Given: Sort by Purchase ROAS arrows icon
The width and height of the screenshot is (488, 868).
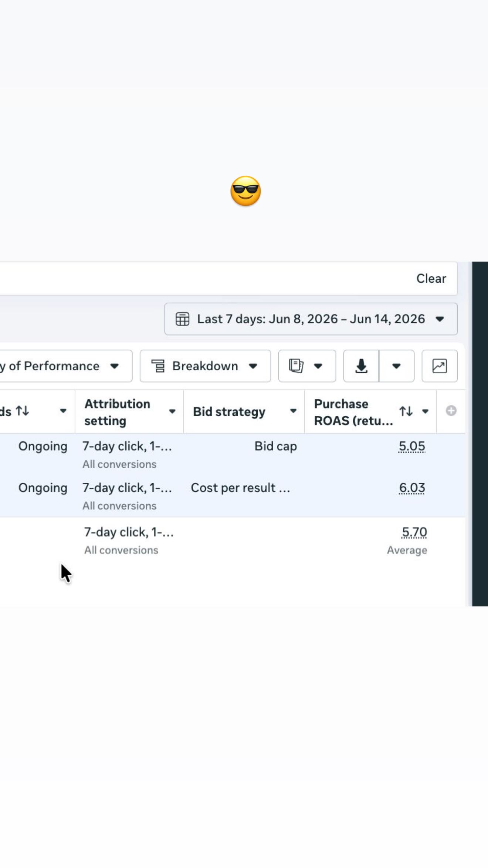Looking at the screenshot, I should point(406,411).
